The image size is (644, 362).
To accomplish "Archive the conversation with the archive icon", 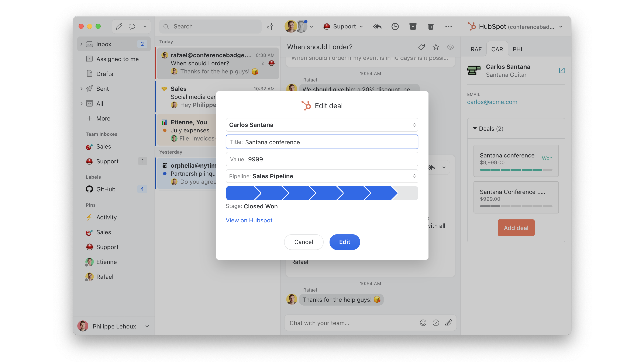I will (x=413, y=26).
